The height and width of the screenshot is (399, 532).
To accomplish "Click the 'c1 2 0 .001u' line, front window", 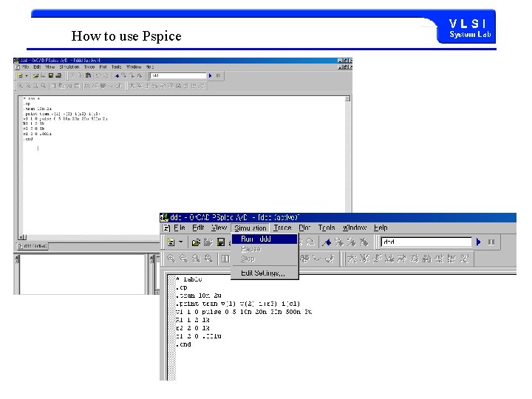I will [199, 336].
